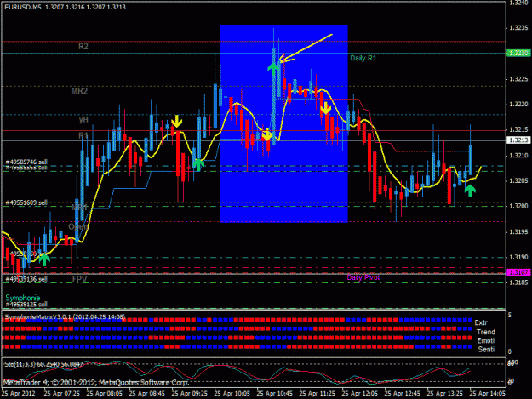Screen dimensions: 532x399
Task: Click the 25 Apr 12:05 time label
Action: 360,394
